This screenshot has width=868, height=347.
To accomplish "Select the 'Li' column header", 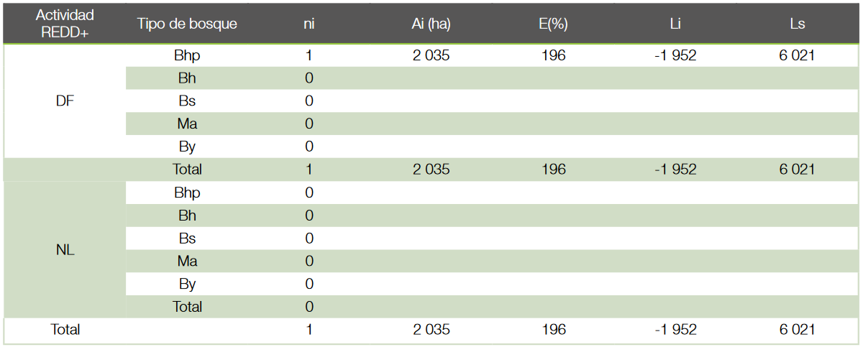I will click(675, 24).
